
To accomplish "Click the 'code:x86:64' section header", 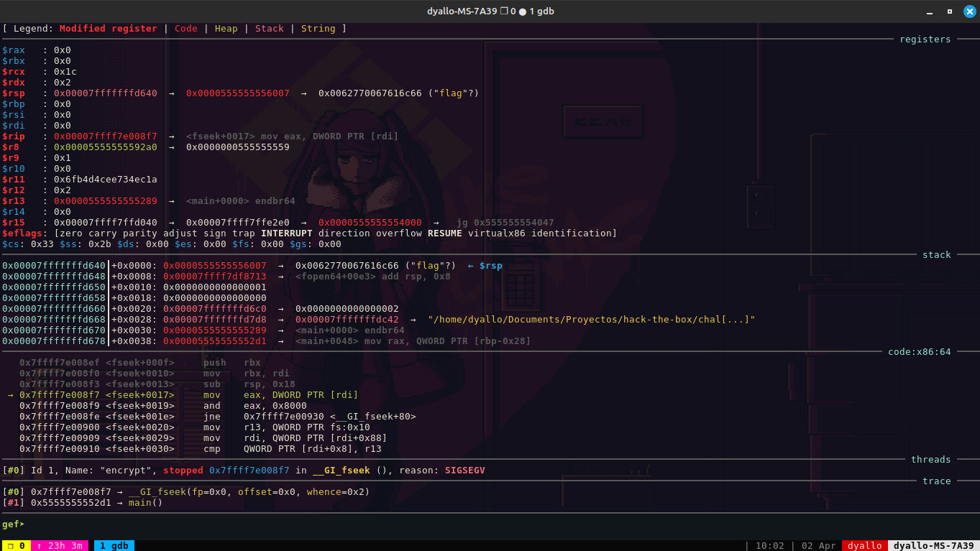I will [919, 352].
